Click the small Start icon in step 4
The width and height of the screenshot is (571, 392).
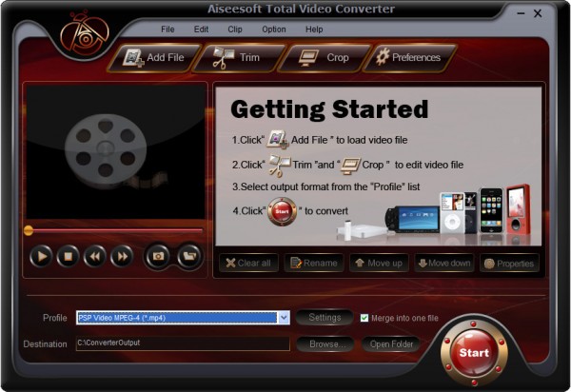pyautogui.click(x=283, y=211)
